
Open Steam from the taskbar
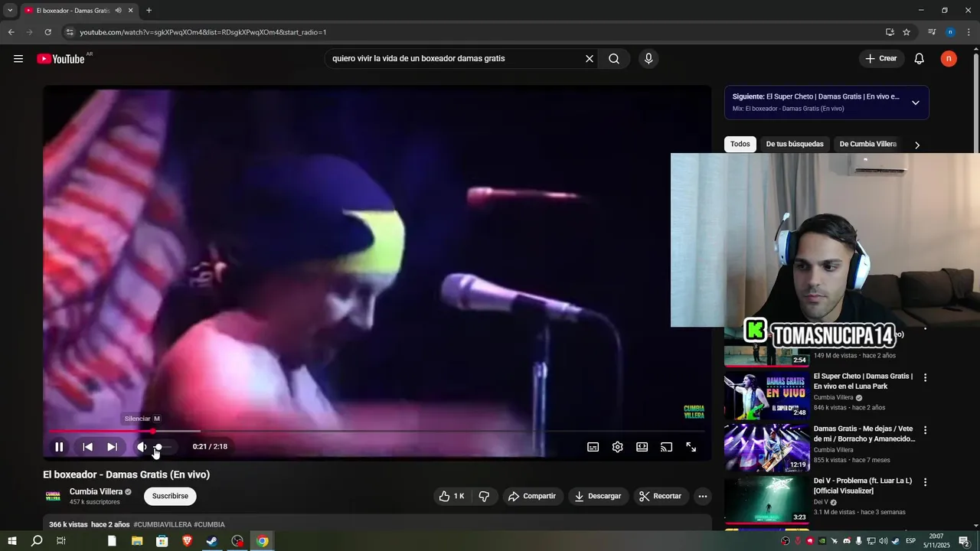(212, 541)
